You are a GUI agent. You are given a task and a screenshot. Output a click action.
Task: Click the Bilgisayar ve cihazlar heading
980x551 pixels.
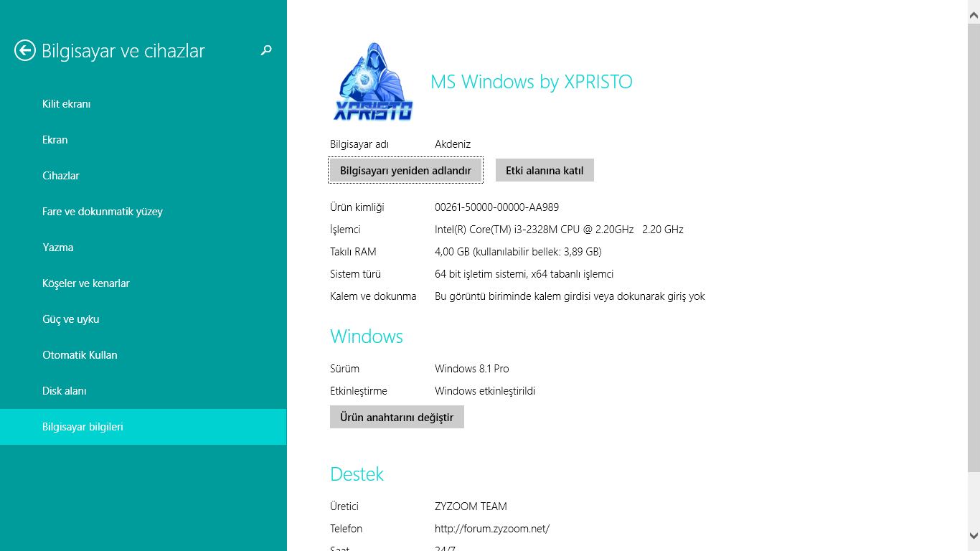click(123, 51)
